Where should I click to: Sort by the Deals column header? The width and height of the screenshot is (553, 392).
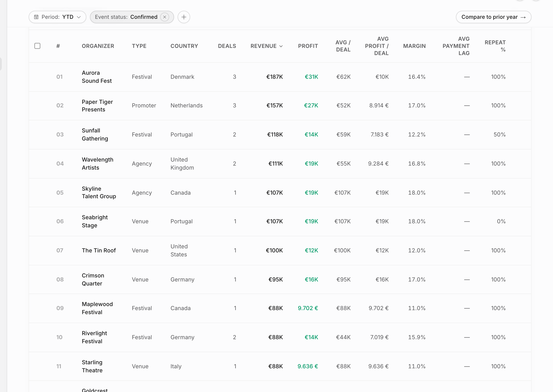tap(227, 46)
